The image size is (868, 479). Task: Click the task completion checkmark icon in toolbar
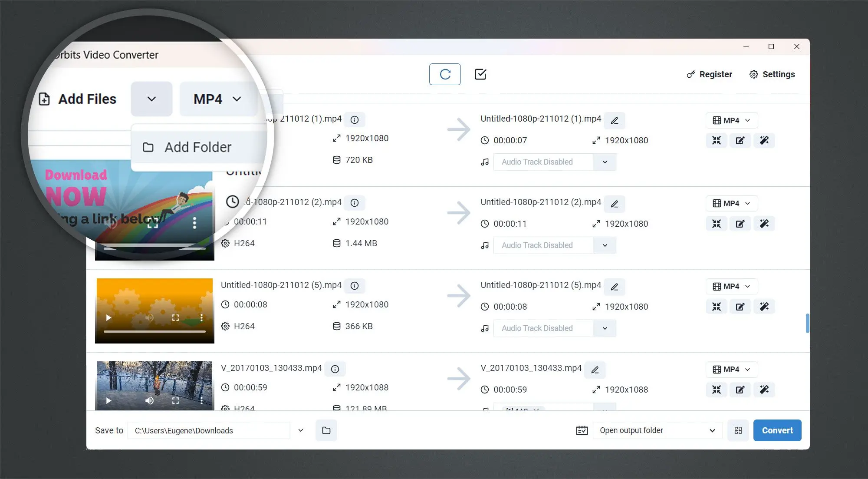[x=480, y=74]
